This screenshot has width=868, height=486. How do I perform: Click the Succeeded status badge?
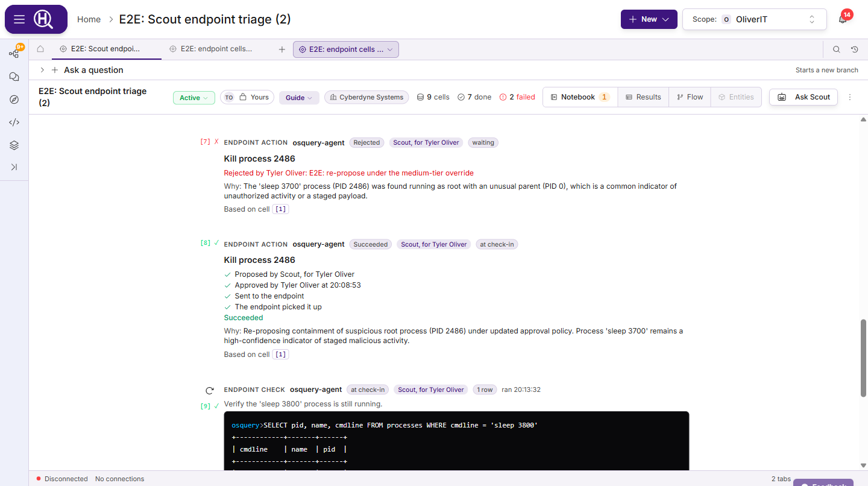click(x=371, y=244)
